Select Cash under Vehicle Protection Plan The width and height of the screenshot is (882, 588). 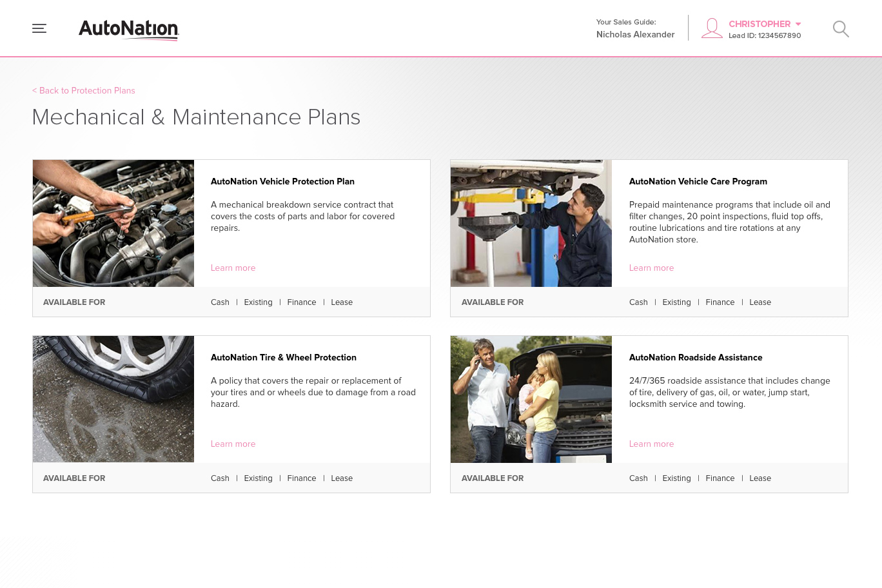click(x=220, y=302)
